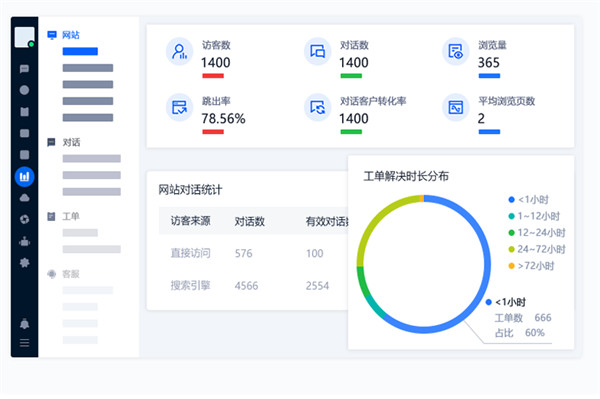Click the 访客来源 column header

pos(191,221)
